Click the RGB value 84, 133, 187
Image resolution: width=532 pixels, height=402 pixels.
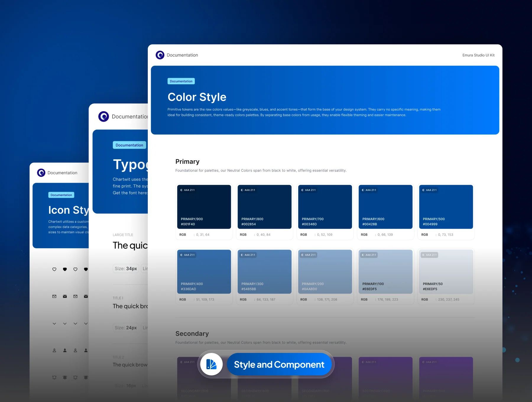pyautogui.click(x=266, y=299)
